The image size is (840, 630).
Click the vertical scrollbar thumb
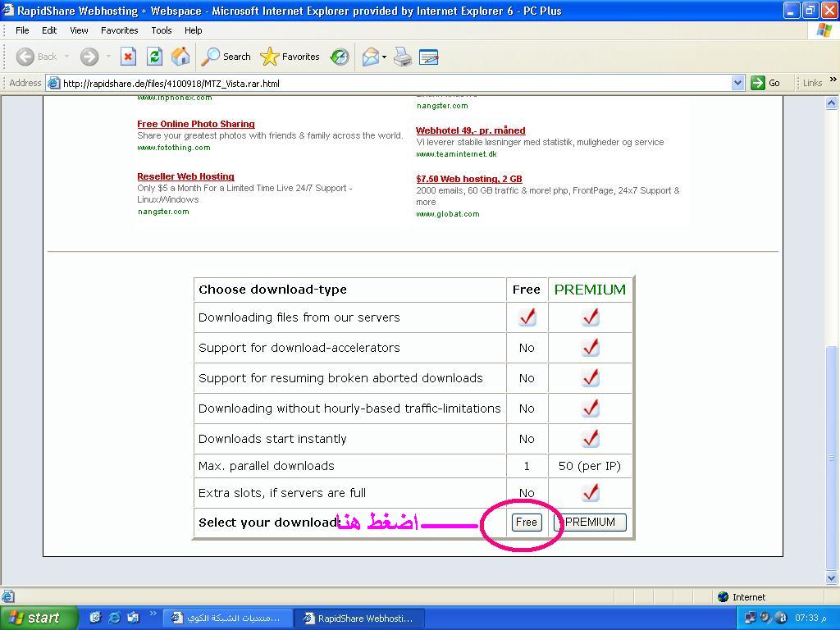(x=832, y=458)
